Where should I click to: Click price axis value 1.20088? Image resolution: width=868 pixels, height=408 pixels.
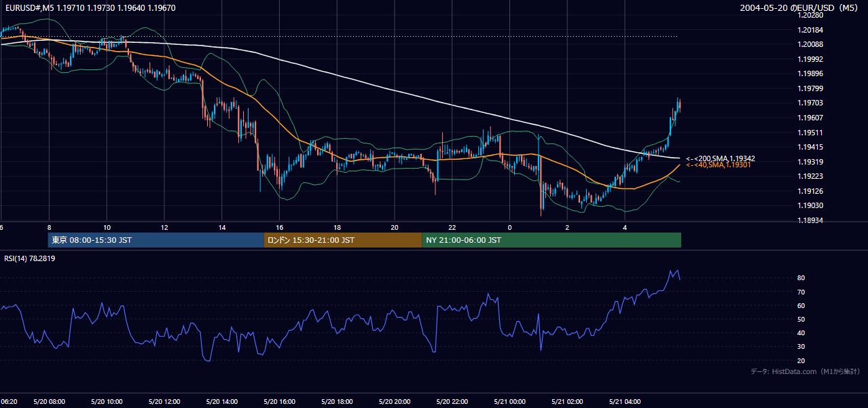click(x=810, y=44)
